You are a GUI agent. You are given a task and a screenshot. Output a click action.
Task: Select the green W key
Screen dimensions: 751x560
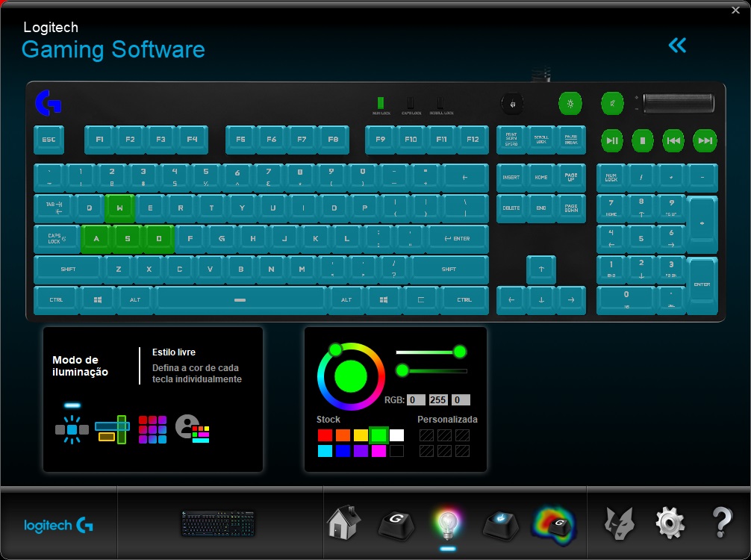pos(119,208)
